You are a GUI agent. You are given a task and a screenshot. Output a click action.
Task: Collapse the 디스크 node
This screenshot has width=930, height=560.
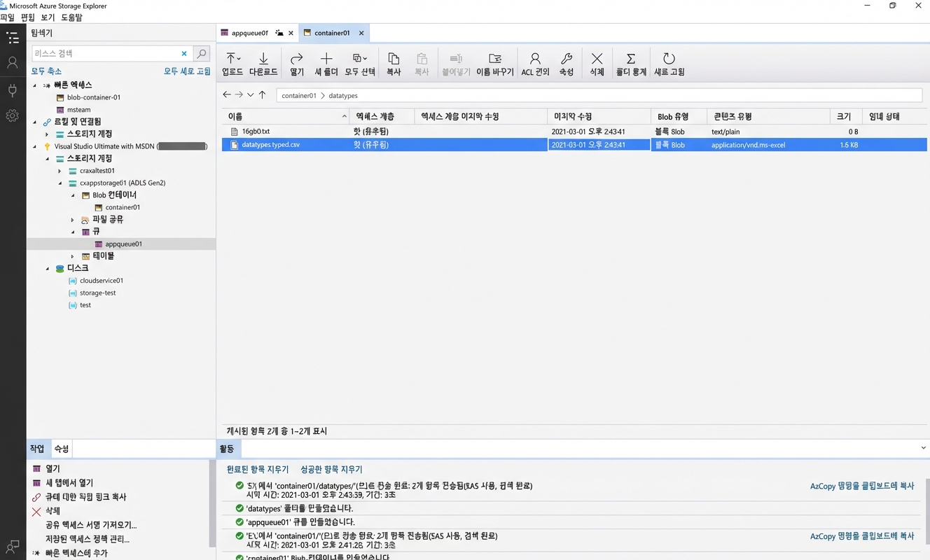tap(48, 269)
